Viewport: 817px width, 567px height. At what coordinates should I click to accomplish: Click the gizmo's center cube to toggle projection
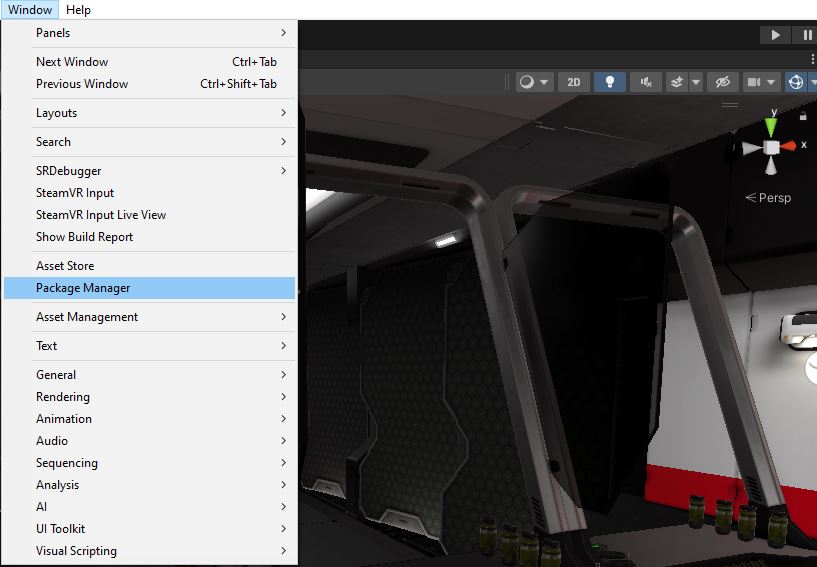pyautogui.click(x=772, y=147)
